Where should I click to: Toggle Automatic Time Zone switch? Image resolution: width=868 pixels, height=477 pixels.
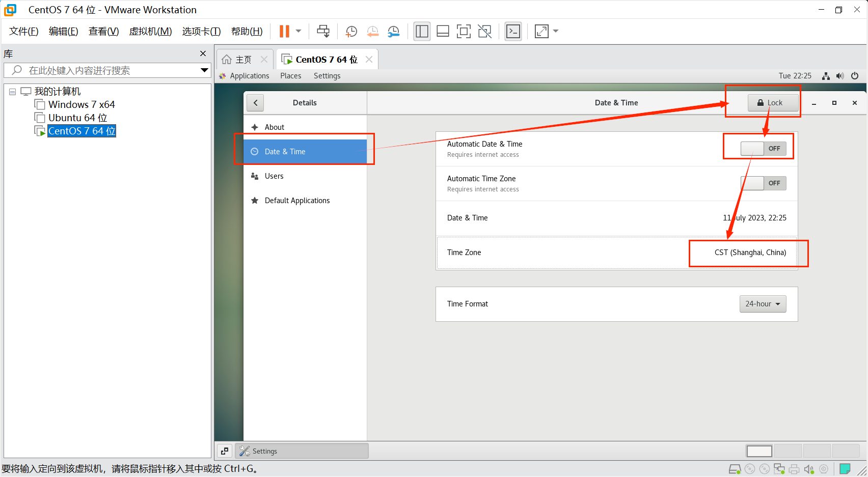click(x=763, y=183)
